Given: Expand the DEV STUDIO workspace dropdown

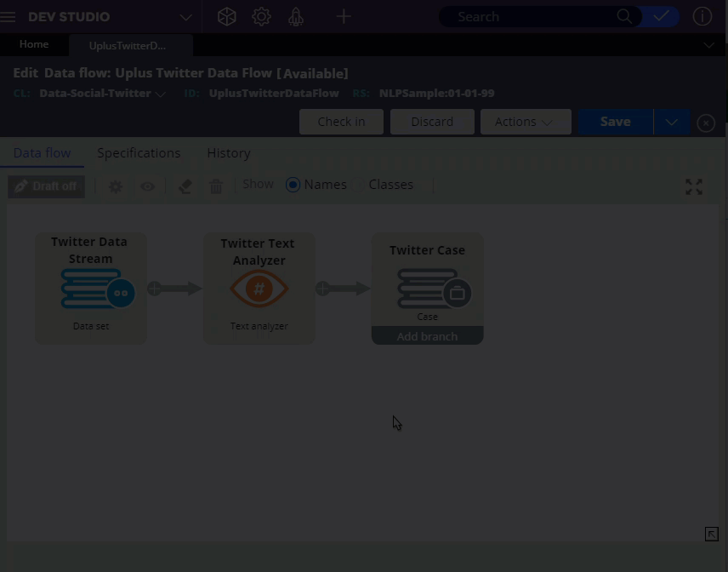Looking at the screenshot, I should (185, 17).
